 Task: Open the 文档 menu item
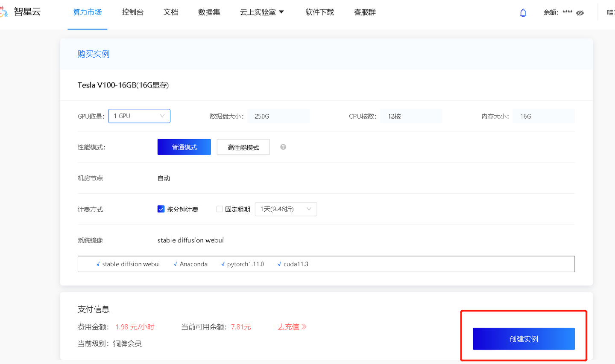pyautogui.click(x=171, y=12)
